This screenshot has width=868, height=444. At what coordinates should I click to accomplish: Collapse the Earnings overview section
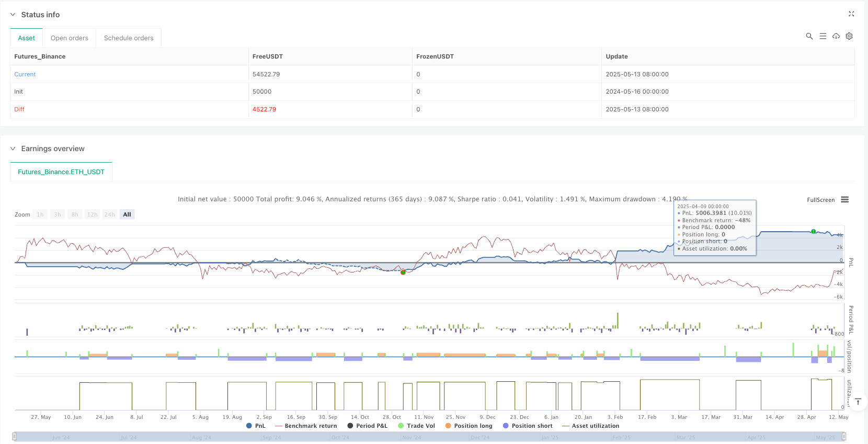(x=13, y=149)
